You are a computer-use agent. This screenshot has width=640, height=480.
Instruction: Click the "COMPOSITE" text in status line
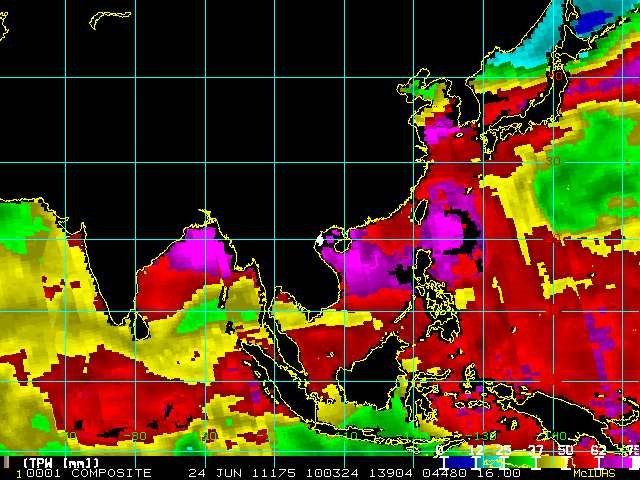pyautogui.click(x=111, y=473)
